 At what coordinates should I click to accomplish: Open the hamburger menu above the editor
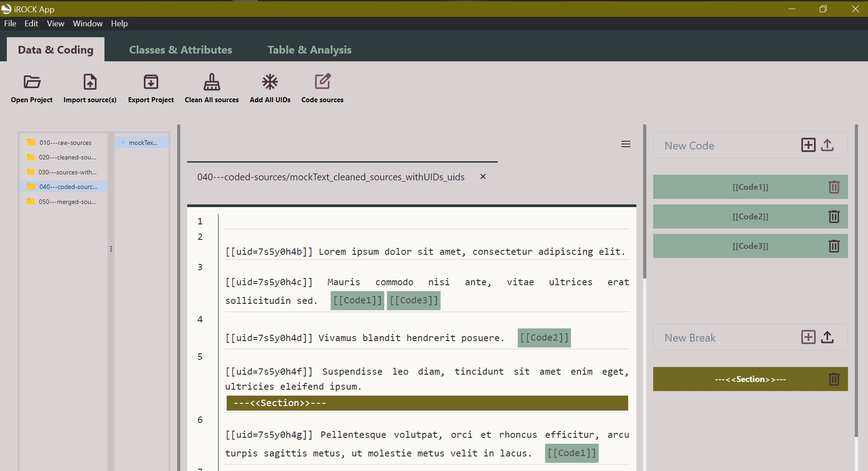[x=626, y=144]
